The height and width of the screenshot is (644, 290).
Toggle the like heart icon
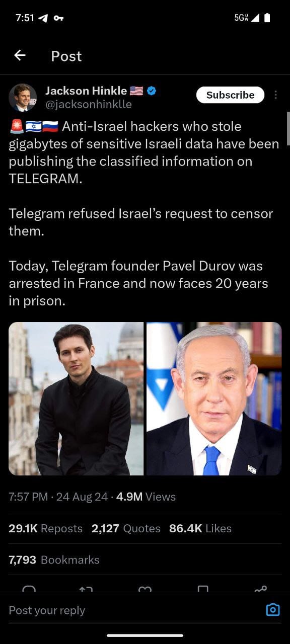(145, 589)
